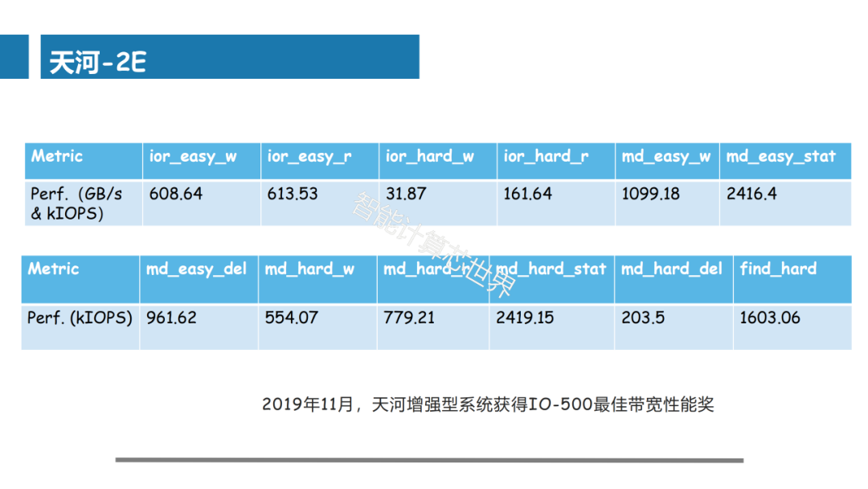Click the 2019年11月 IO-500 award caption
This screenshot has width=868, height=489.
pos(488,405)
